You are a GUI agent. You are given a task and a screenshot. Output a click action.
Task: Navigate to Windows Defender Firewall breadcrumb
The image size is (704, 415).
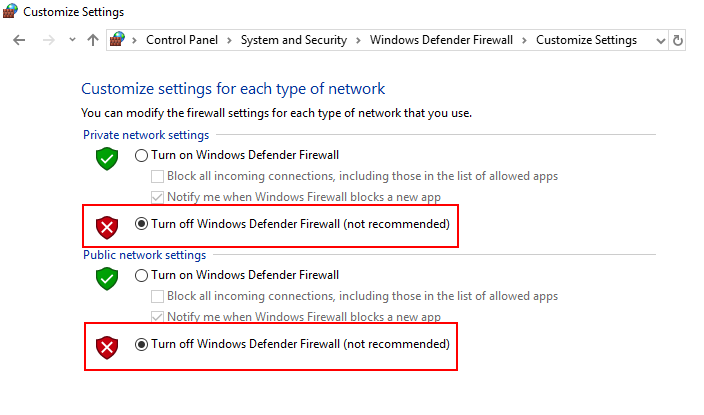click(x=441, y=40)
